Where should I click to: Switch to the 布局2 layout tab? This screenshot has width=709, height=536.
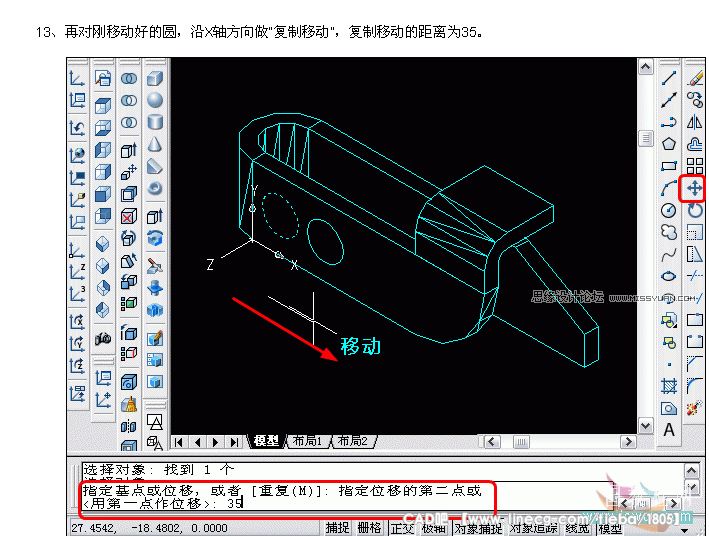click(x=353, y=441)
